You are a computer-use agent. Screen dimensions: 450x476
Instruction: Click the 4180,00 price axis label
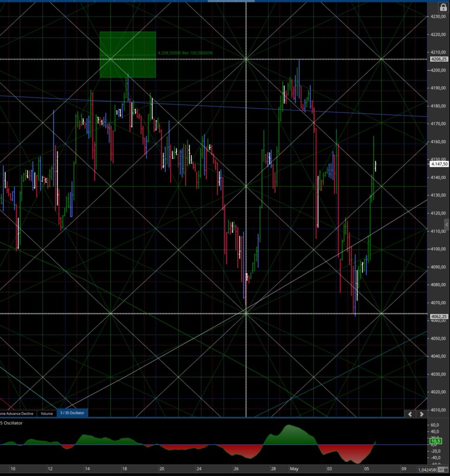pyautogui.click(x=438, y=106)
